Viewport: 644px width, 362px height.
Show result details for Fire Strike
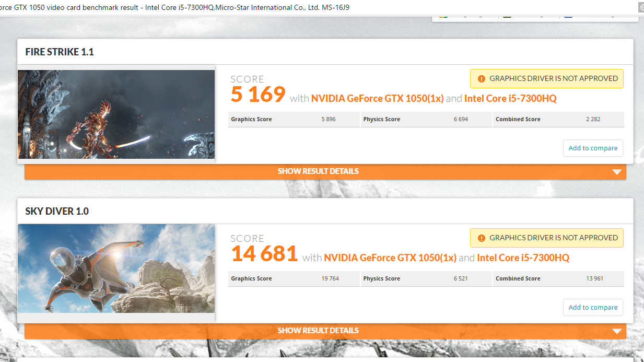pyautogui.click(x=325, y=171)
